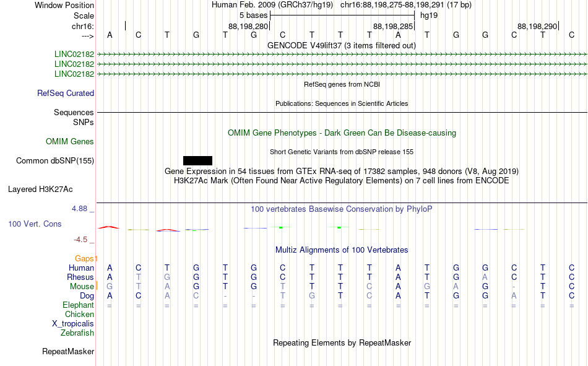This screenshot has height=366, width=588.
Task: Click the 88,198,290 ruler coordinate
Action: pyautogui.click(x=537, y=26)
